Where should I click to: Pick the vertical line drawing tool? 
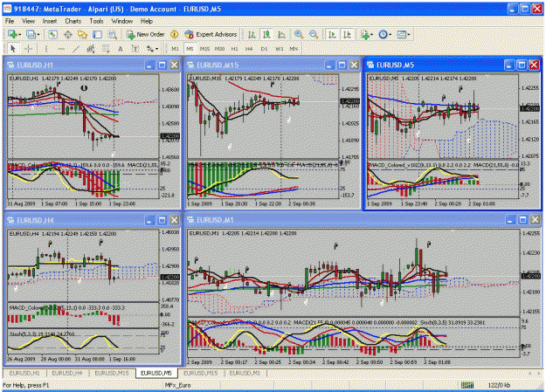coord(46,49)
